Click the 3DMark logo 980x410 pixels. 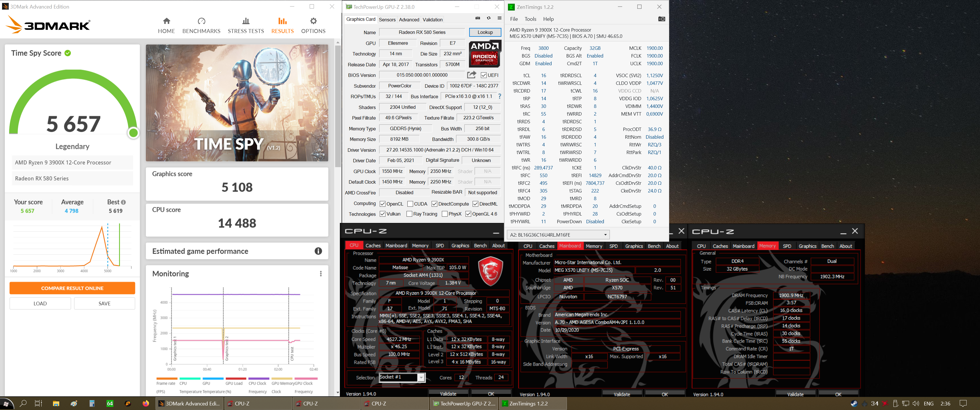coord(48,25)
